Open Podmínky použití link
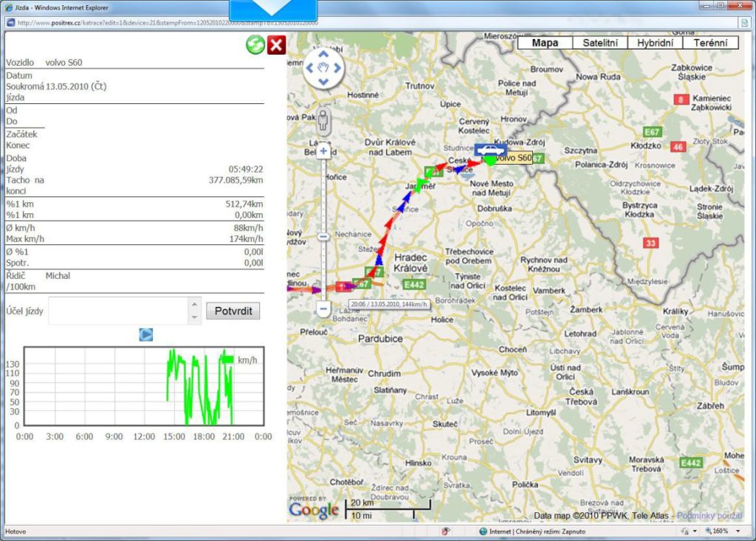This screenshot has width=756, height=541. [x=709, y=516]
